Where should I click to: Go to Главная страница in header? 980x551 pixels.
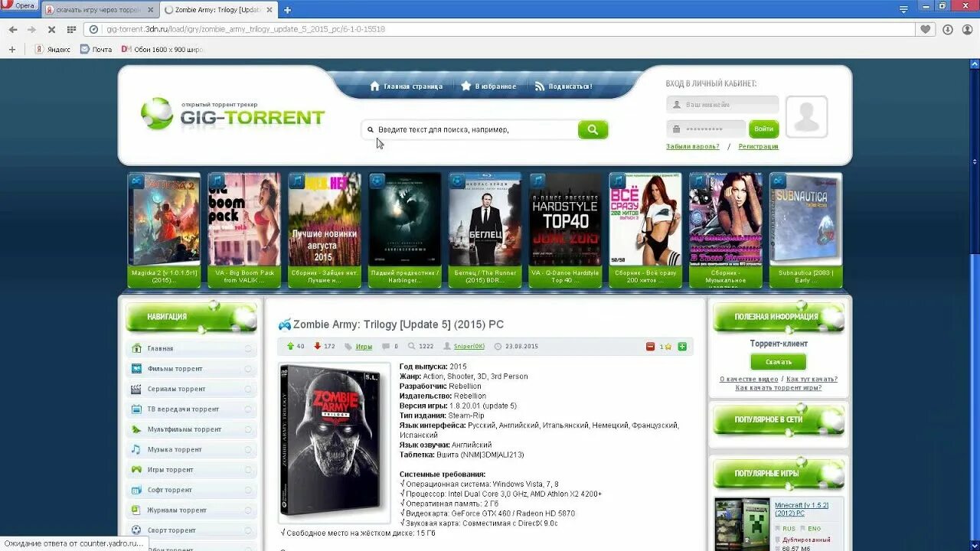(x=406, y=86)
